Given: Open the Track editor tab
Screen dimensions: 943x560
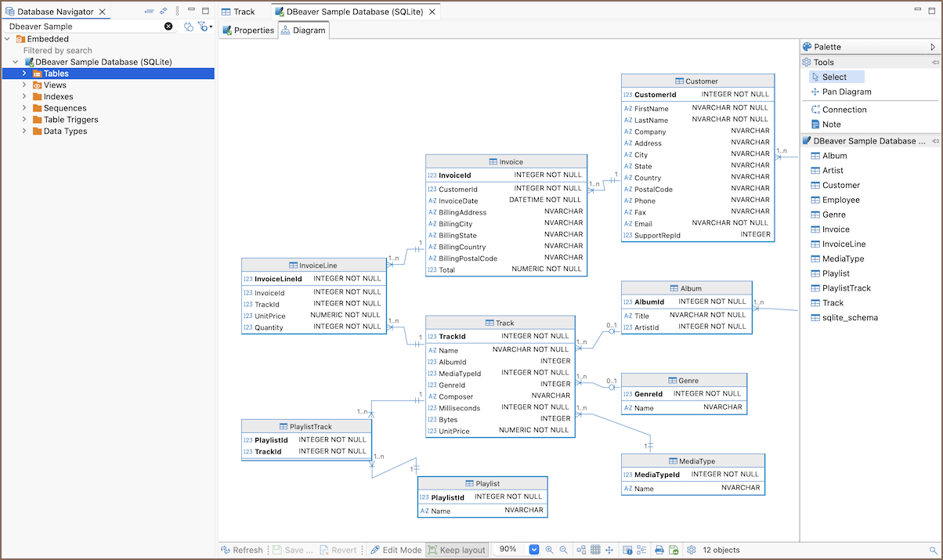Looking at the screenshot, I should click(x=244, y=12).
